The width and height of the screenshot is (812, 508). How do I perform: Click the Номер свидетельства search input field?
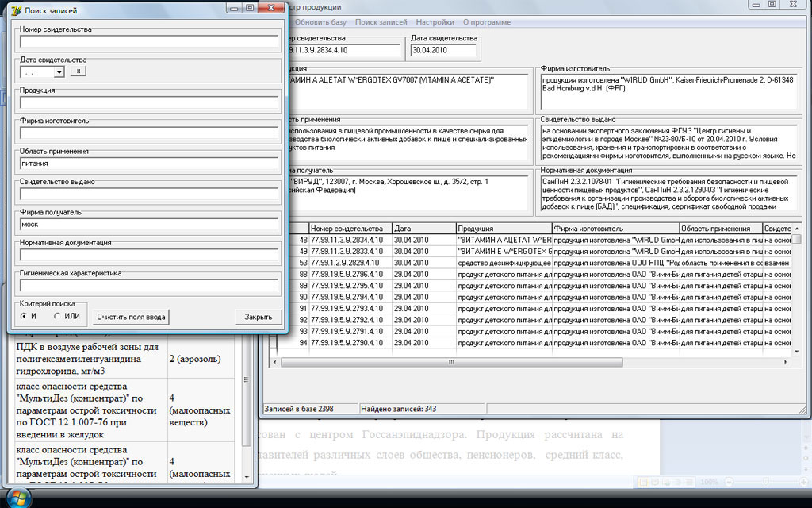150,42
